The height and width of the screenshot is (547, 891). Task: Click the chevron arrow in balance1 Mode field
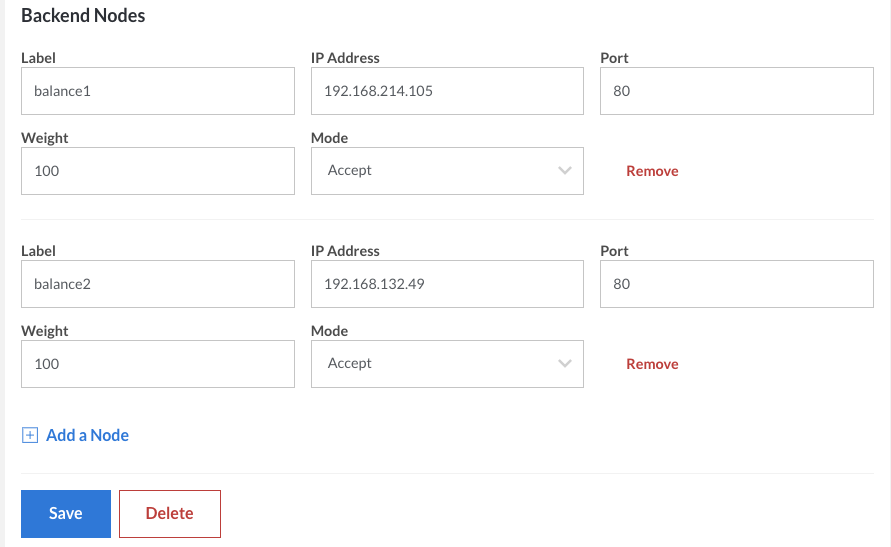[565, 171]
